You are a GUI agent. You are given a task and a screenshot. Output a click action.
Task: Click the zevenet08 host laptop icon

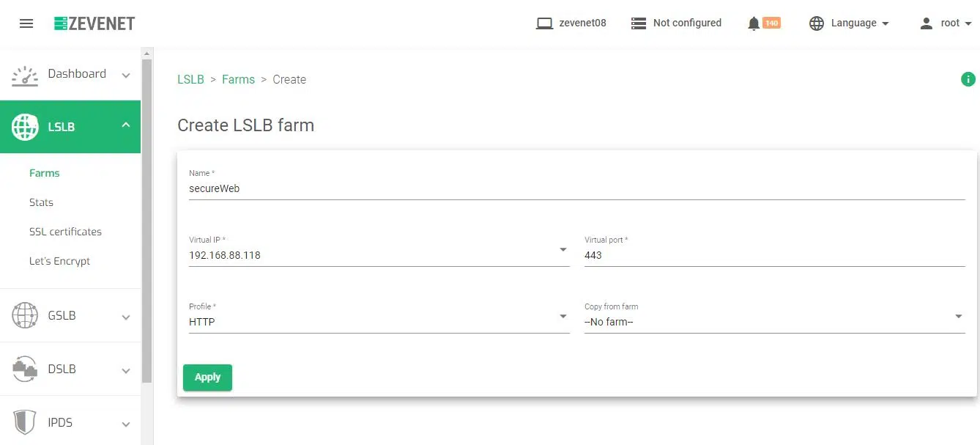(543, 23)
